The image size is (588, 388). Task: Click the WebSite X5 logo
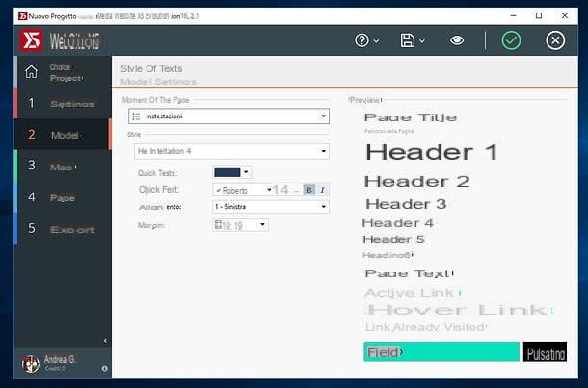(x=32, y=40)
